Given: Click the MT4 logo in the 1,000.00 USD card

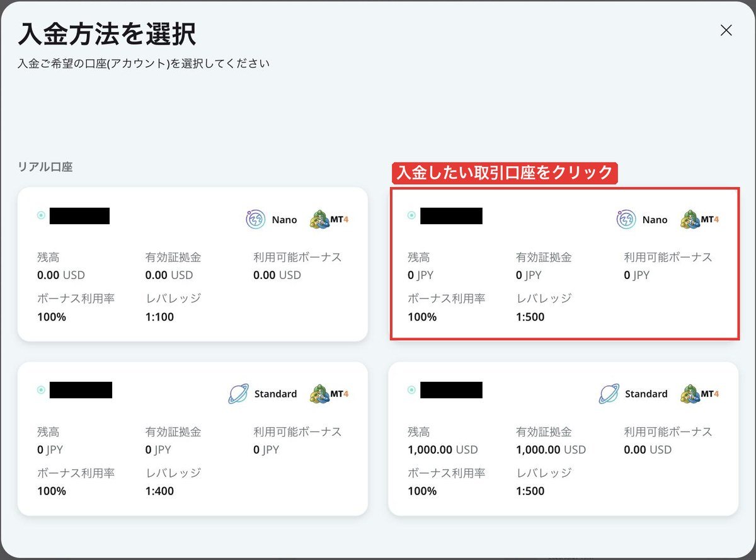Looking at the screenshot, I should [700, 394].
